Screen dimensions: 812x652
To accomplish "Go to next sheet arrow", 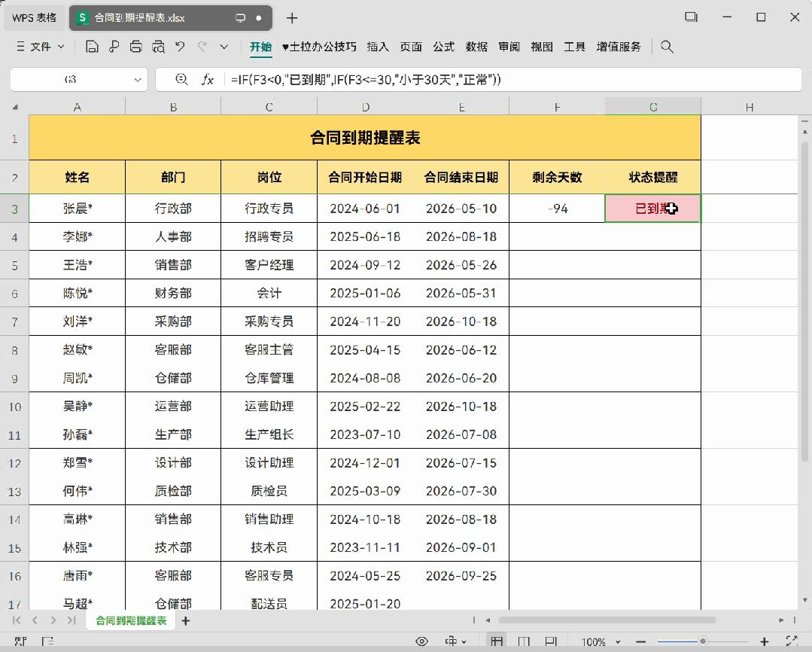I will pos(53,620).
